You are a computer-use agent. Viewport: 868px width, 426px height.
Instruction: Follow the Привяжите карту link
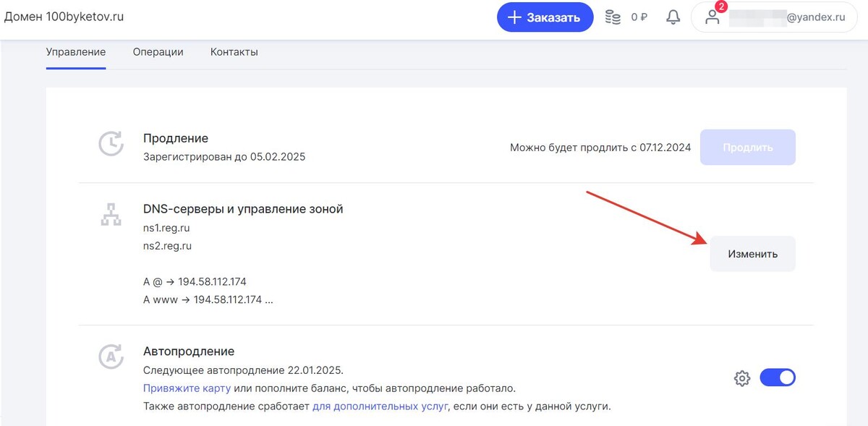pyautogui.click(x=187, y=388)
